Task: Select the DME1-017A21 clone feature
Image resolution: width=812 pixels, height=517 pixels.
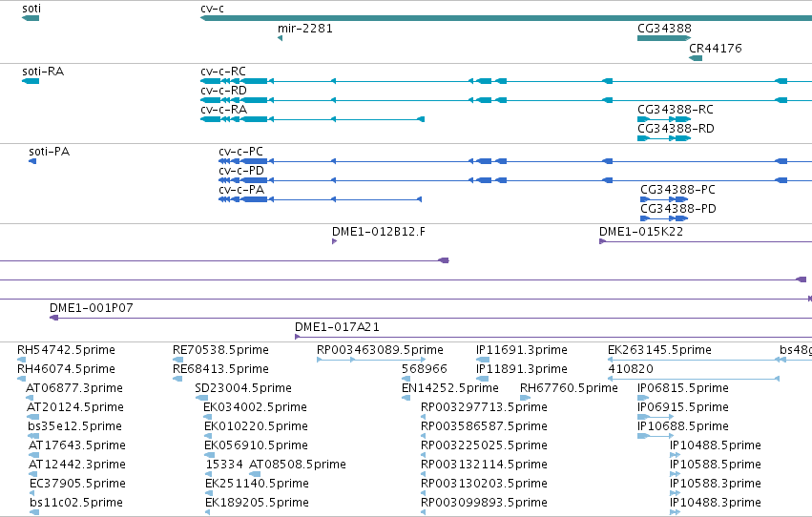Action: click(x=553, y=337)
